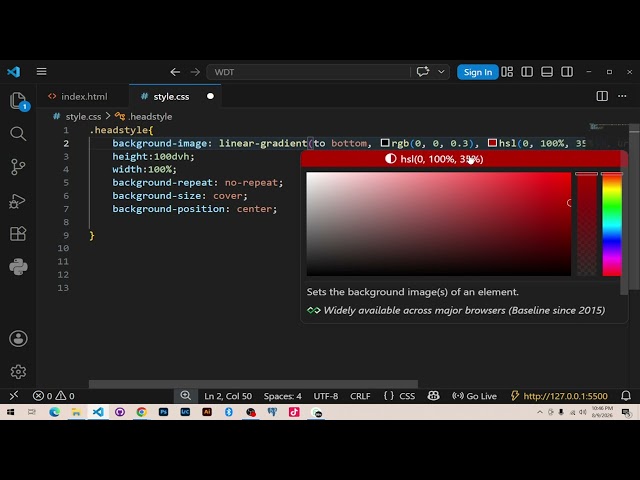This screenshot has height=480, width=640.
Task: Click the hsl(0, 100%, 35%) color picker header
Action: click(x=464, y=159)
